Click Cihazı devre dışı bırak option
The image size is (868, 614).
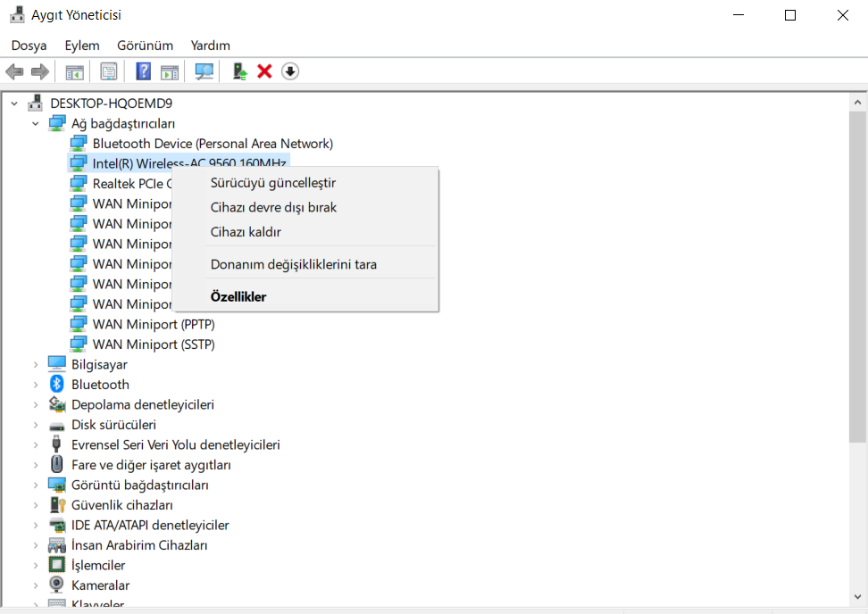click(x=274, y=206)
